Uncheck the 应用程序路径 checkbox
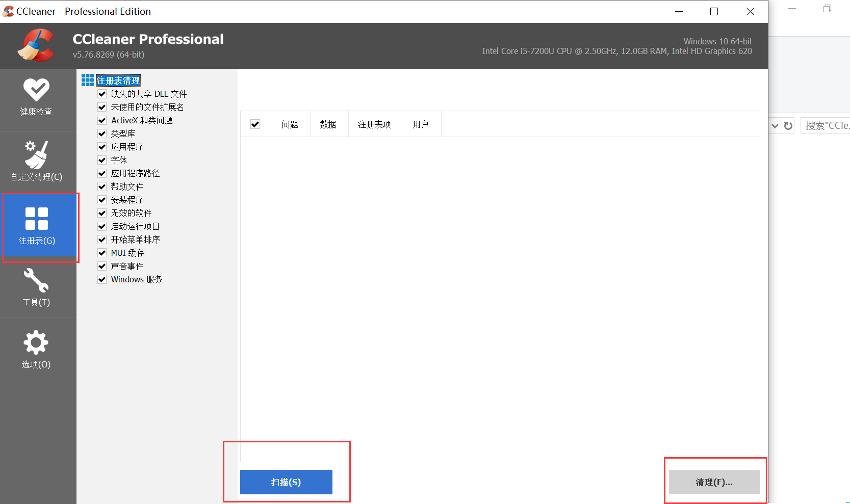Screen dimensions: 850x504 coord(102,173)
